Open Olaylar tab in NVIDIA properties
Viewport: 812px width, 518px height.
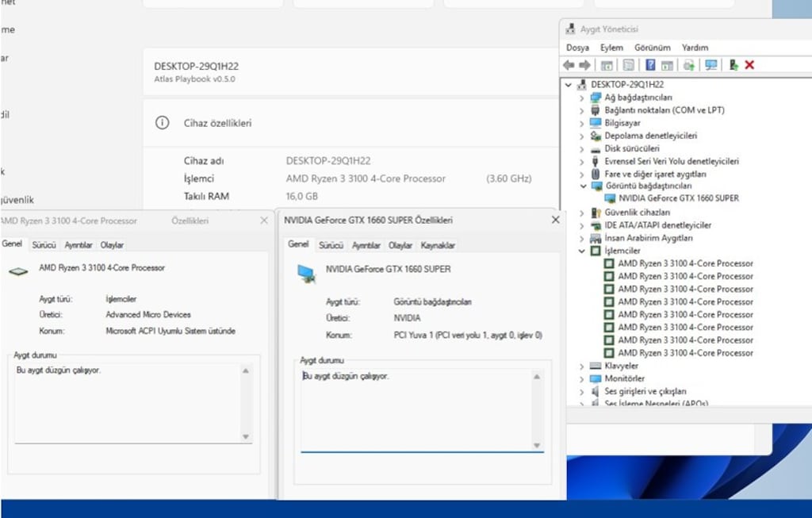point(400,245)
